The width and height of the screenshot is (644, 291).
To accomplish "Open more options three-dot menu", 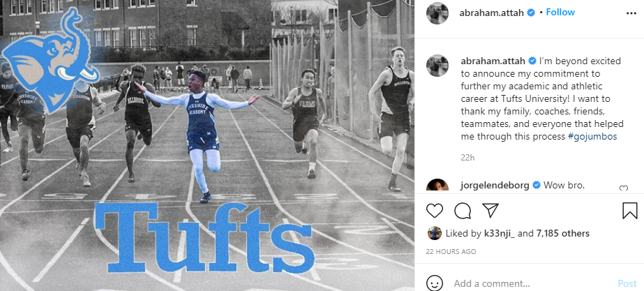I will [x=631, y=13].
